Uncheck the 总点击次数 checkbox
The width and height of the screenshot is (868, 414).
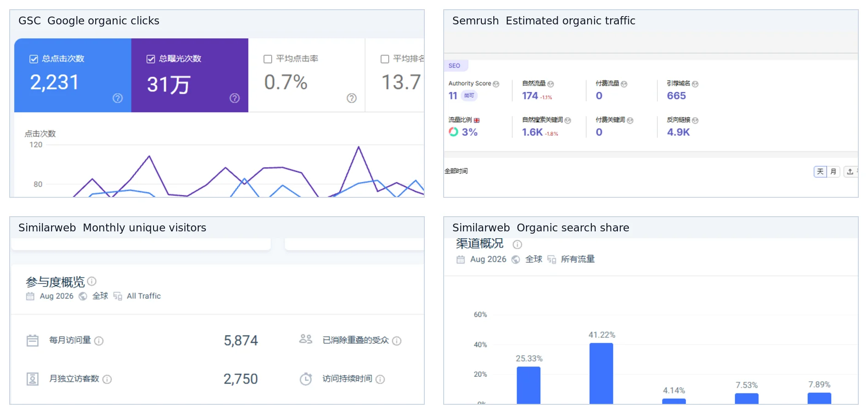pyautogui.click(x=34, y=59)
